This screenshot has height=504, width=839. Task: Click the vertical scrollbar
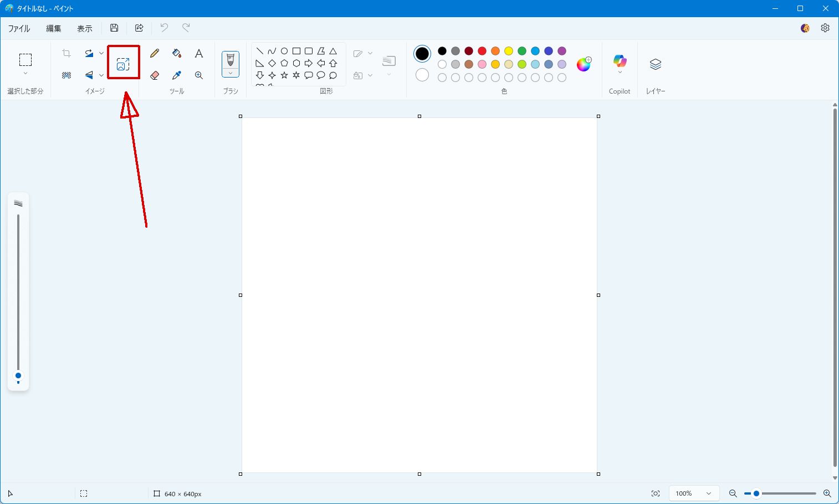(x=835, y=288)
